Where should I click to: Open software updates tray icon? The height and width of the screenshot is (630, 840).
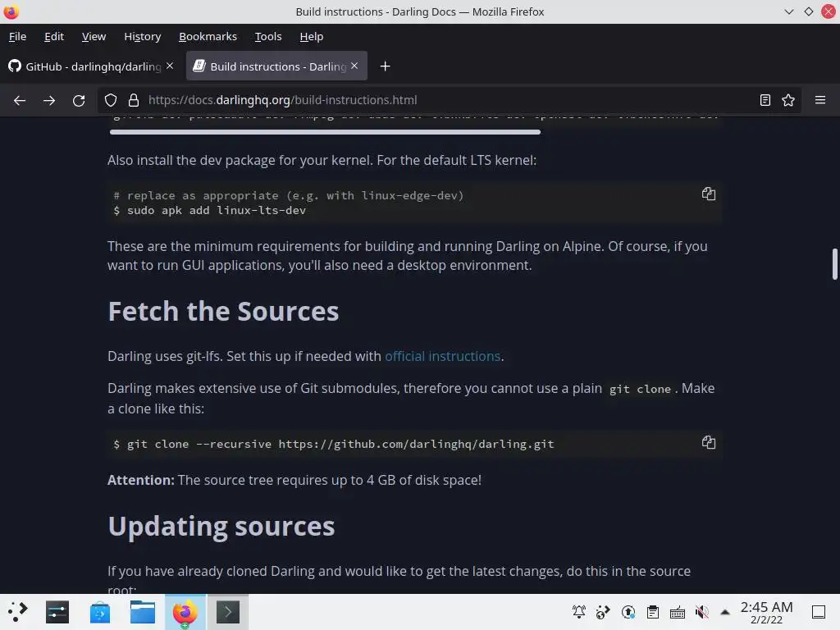(x=628, y=612)
